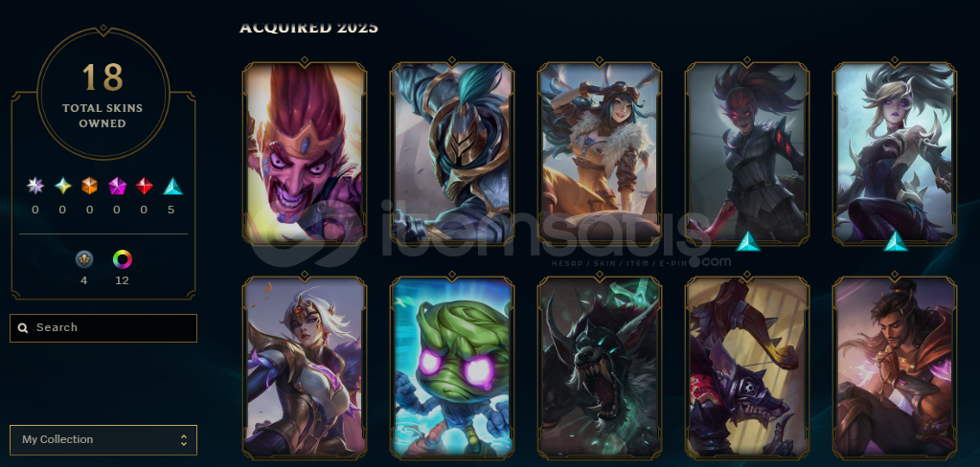980x467 pixels.
Task: Click the My Collection dropdown arrows
Action: (184, 439)
